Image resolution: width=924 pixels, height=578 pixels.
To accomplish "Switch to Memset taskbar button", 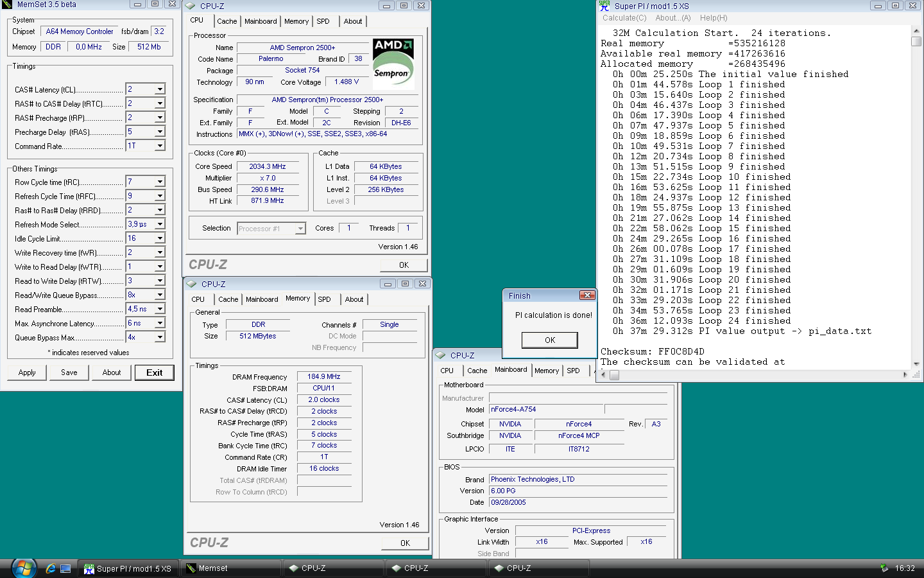I will (230, 568).
